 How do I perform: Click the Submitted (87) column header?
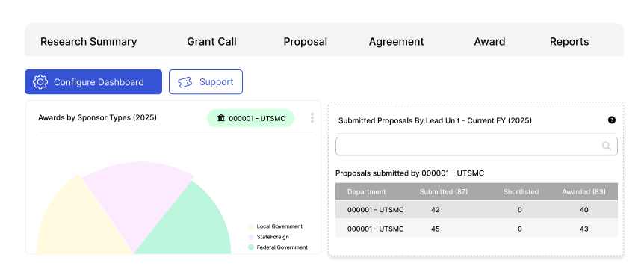click(444, 191)
